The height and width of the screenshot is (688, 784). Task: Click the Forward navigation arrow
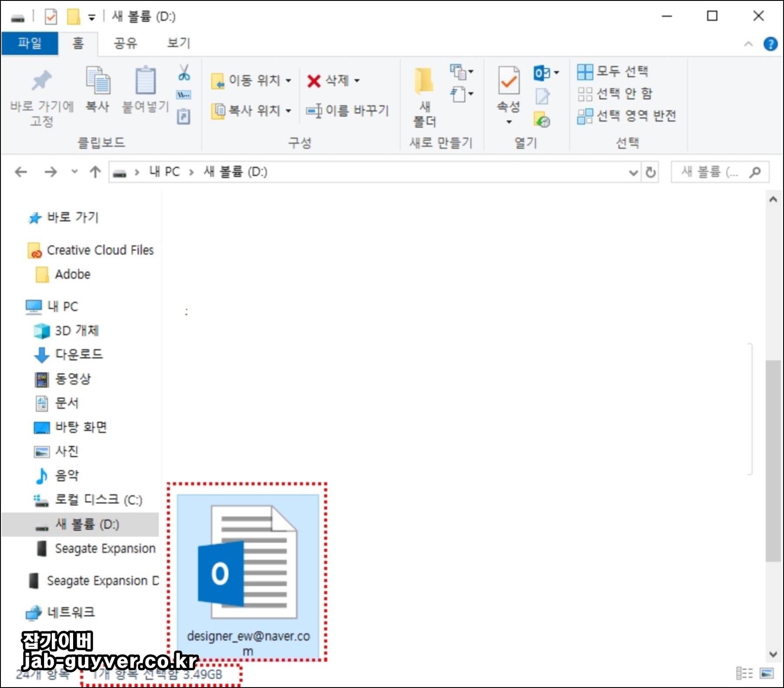[x=51, y=172]
